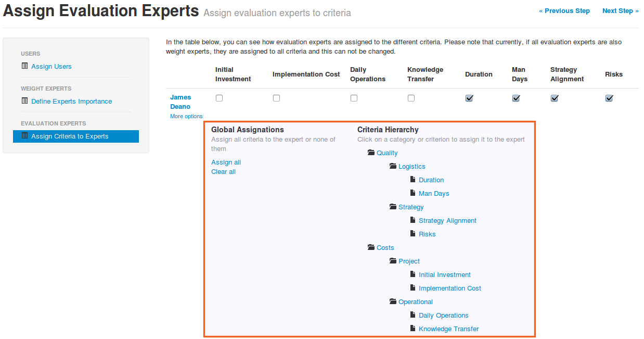Click the folder icon beside Costs
644x339 pixels.
tap(371, 247)
